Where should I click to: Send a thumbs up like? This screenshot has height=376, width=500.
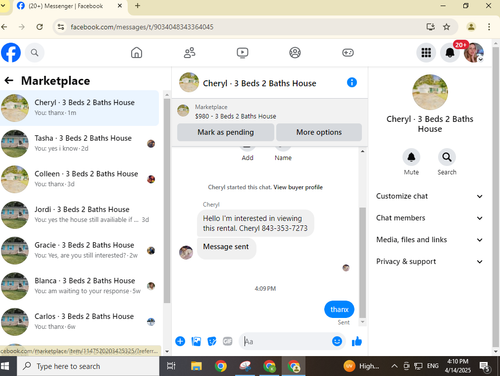pos(357,341)
